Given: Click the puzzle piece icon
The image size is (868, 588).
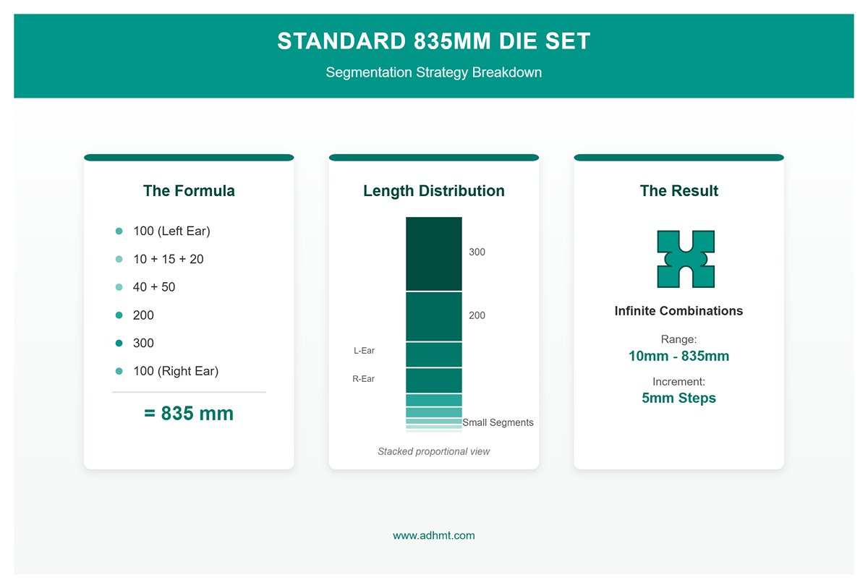Looking at the screenshot, I should click(686, 259).
